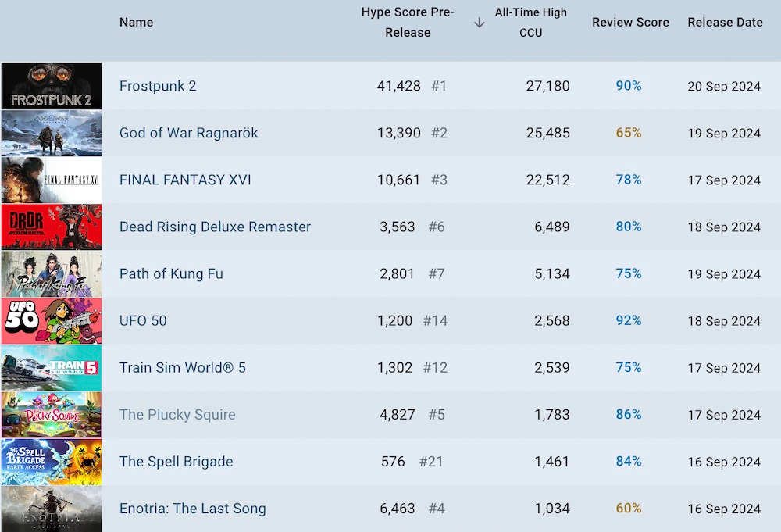Click the God of War Ragnarök cover art

pyautogui.click(x=51, y=133)
